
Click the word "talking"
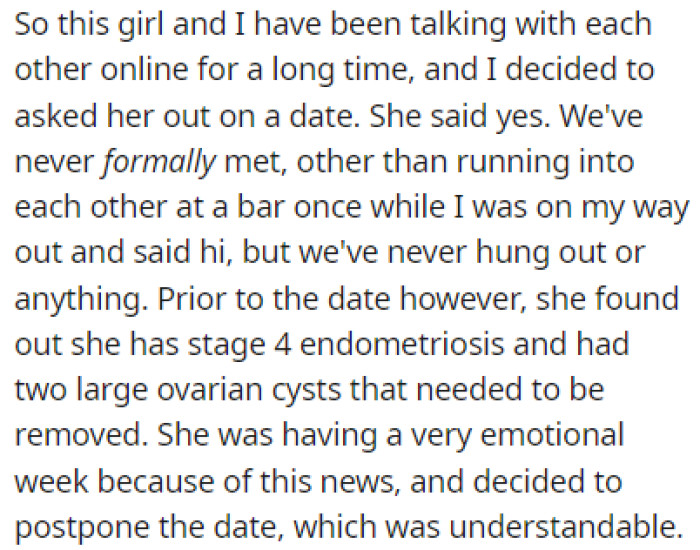tap(458, 27)
